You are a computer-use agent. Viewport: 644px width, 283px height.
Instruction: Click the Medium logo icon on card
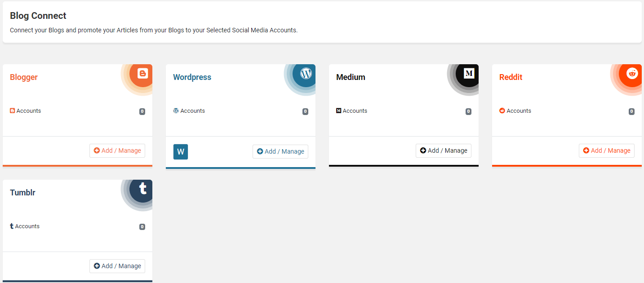coord(469,73)
